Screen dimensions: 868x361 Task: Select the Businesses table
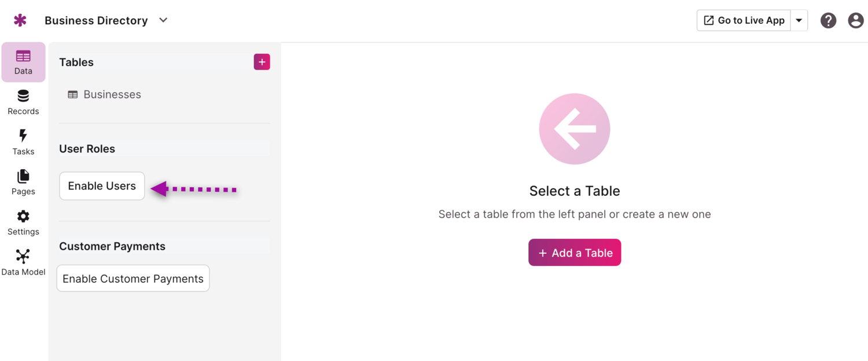(x=112, y=94)
